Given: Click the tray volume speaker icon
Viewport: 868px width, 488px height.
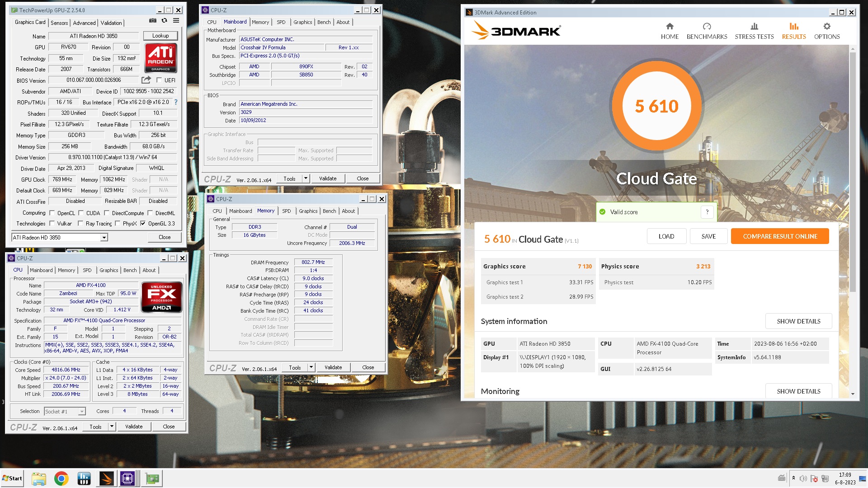Looking at the screenshot, I should point(803,479).
